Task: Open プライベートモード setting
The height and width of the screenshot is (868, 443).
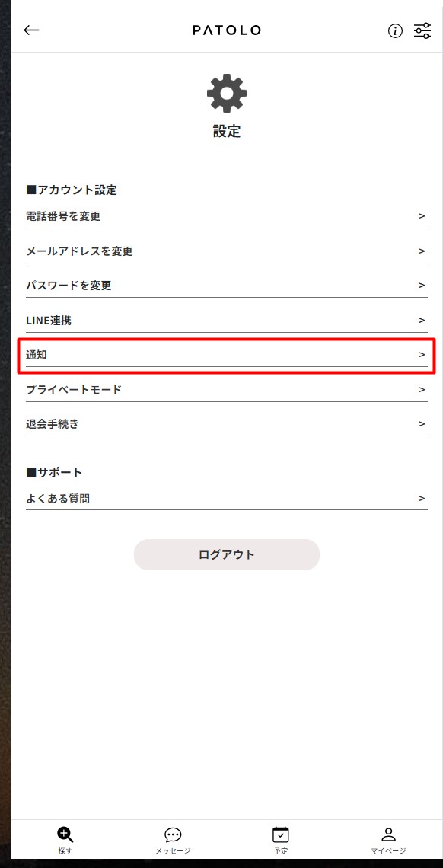Action: click(227, 390)
